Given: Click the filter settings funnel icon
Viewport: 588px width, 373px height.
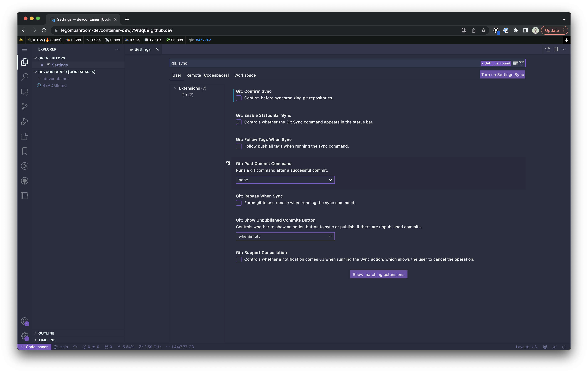Looking at the screenshot, I should pos(521,63).
